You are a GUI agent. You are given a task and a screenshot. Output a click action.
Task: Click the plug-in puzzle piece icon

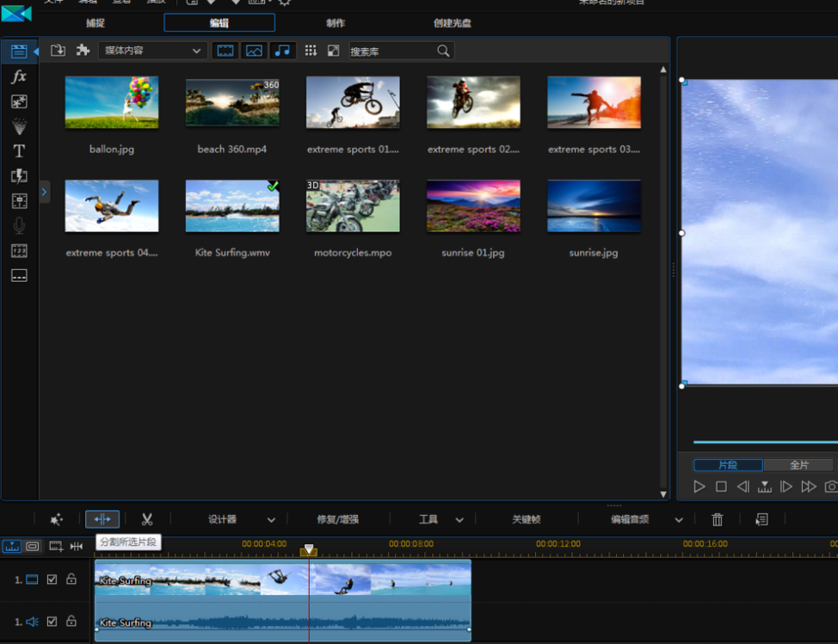(x=83, y=51)
